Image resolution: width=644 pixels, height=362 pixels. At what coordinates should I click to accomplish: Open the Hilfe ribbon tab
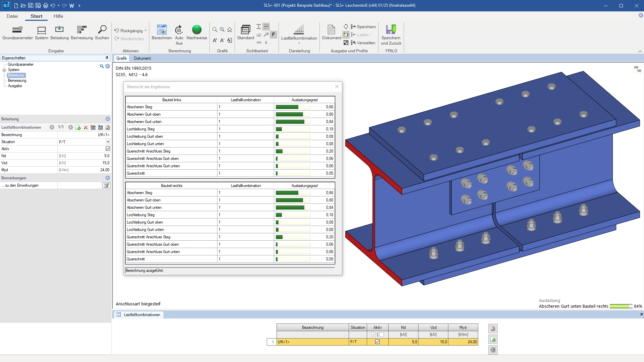pyautogui.click(x=58, y=16)
